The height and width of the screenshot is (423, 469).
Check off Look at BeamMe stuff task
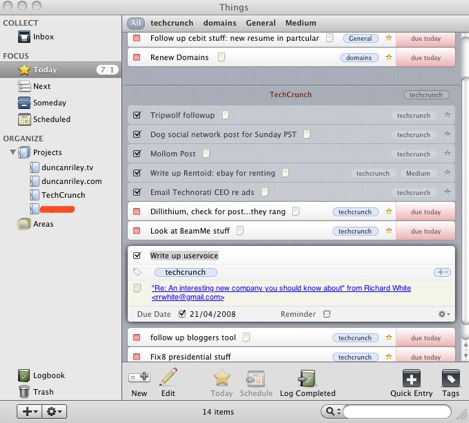137,231
